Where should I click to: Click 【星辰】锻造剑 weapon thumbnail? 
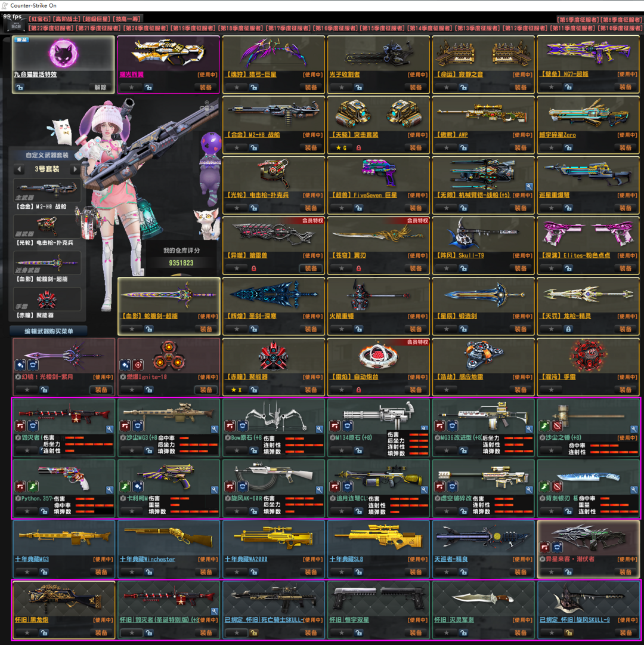[x=484, y=295]
